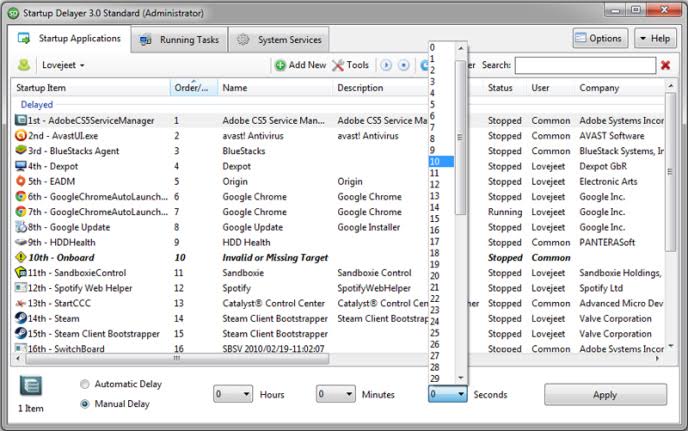Screen dimensions: 688x431
Task: Click the 6th GoogleChromeAutoLaunch Chrome icon
Action: pyautogui.click(x=21, y=196)
